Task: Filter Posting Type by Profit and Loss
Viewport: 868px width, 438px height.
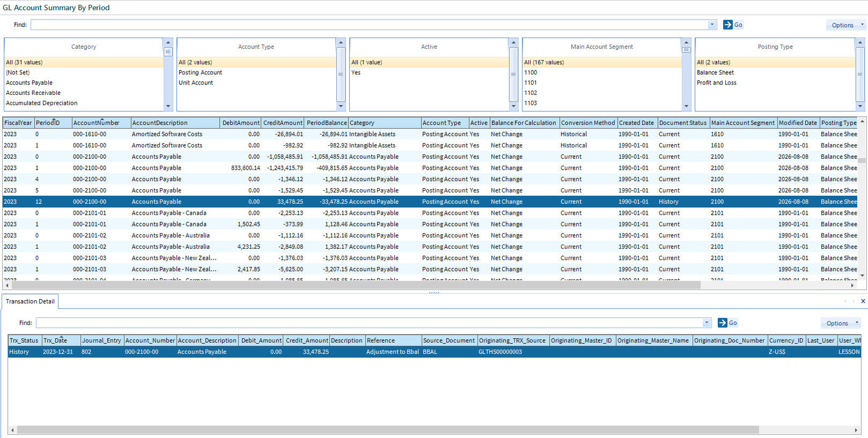Action: [x=775, y=83]
